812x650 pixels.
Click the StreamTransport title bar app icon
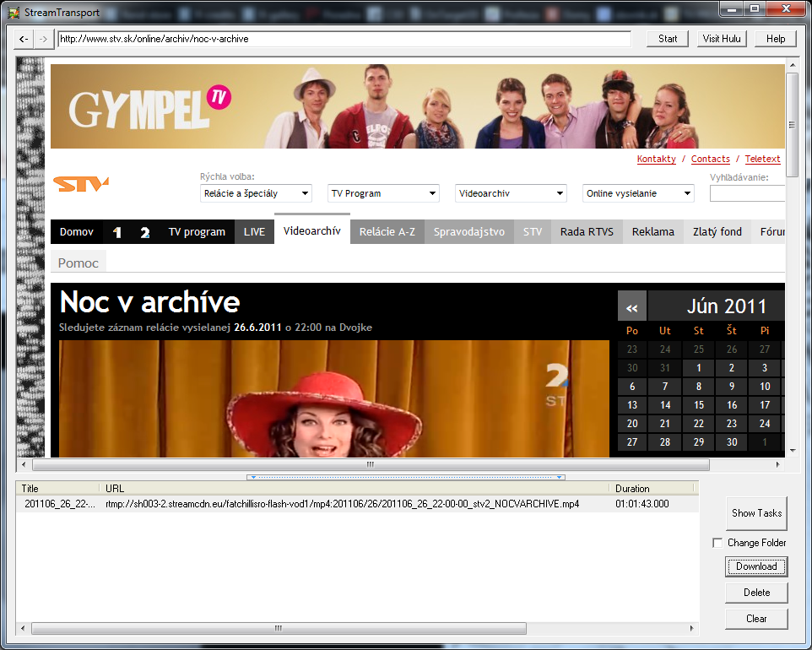(14, 13)
